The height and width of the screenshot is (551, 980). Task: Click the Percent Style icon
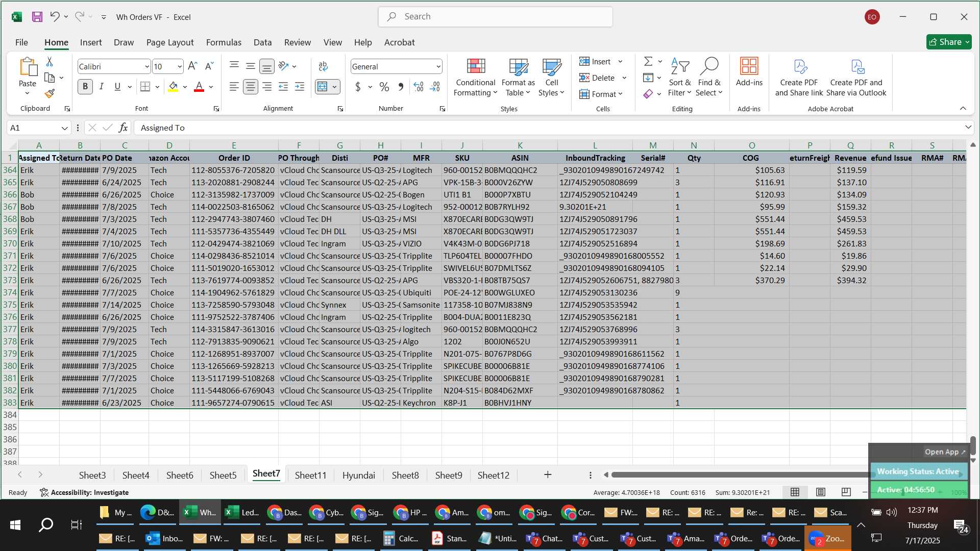[384, 87]
